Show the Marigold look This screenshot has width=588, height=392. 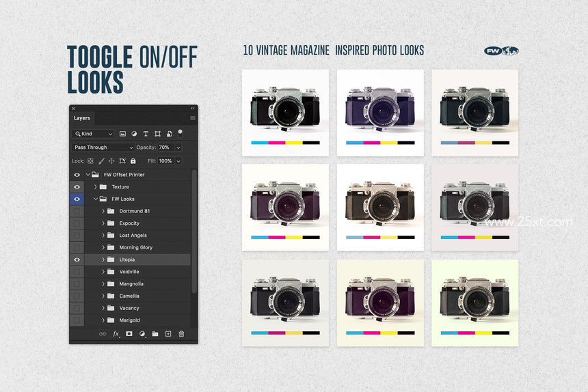click(77, 320)
